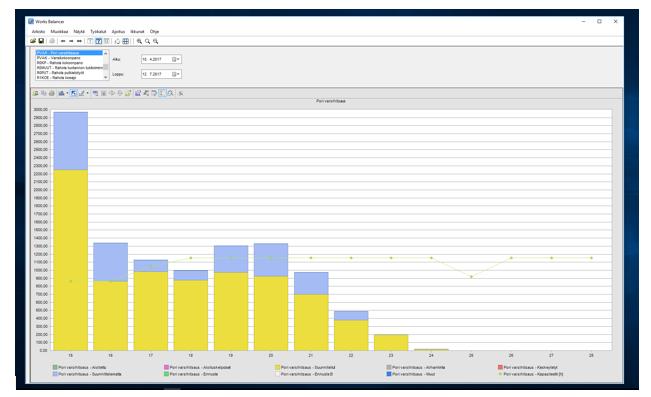651x397 pixels.
Task: Click the capacity line dip at week 25
Action: 471,277
